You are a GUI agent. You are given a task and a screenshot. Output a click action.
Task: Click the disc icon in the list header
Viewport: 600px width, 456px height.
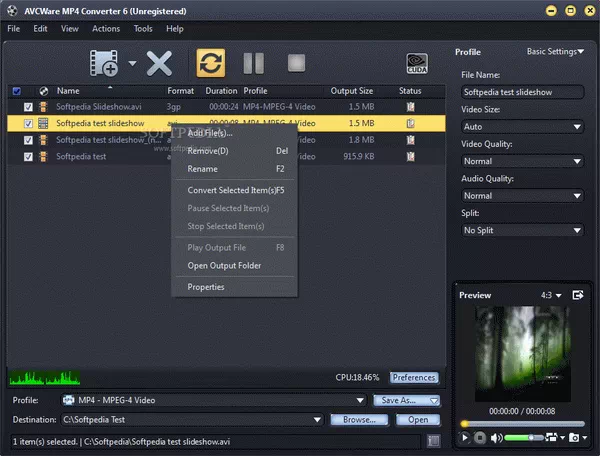tap(44, 91)
